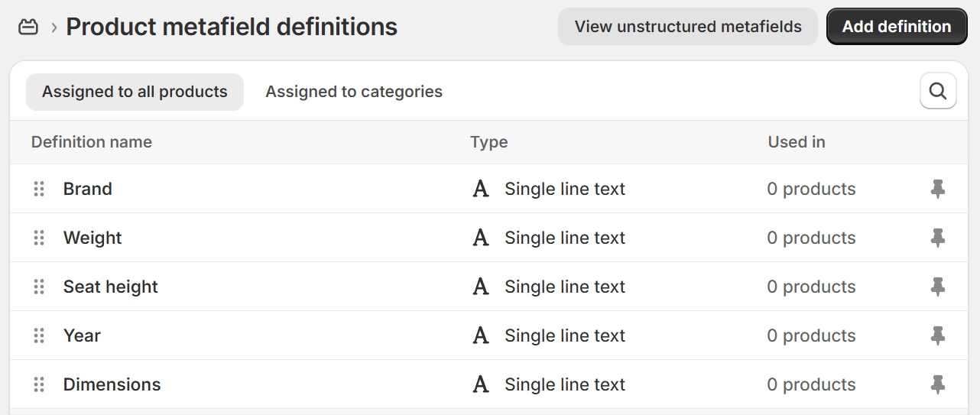
Task: Click the drag handle beside Dimensions
Action: pos(39,384)
